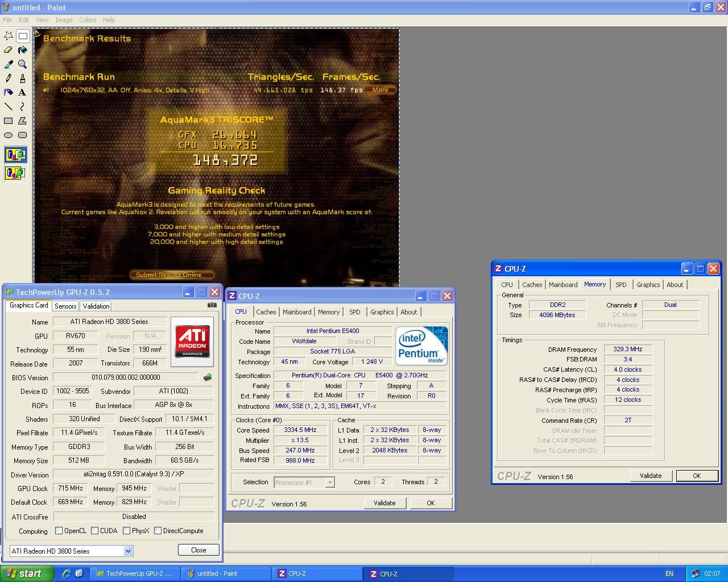
Task: Switch to untitled - Paint taskbar button
Action: coord(225,573)
